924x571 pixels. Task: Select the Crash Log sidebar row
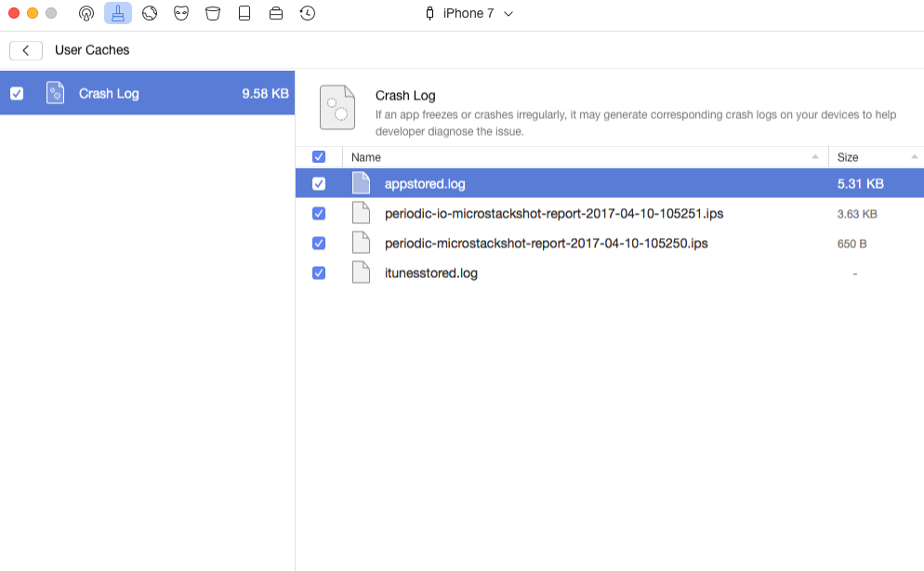click(147, 93)
